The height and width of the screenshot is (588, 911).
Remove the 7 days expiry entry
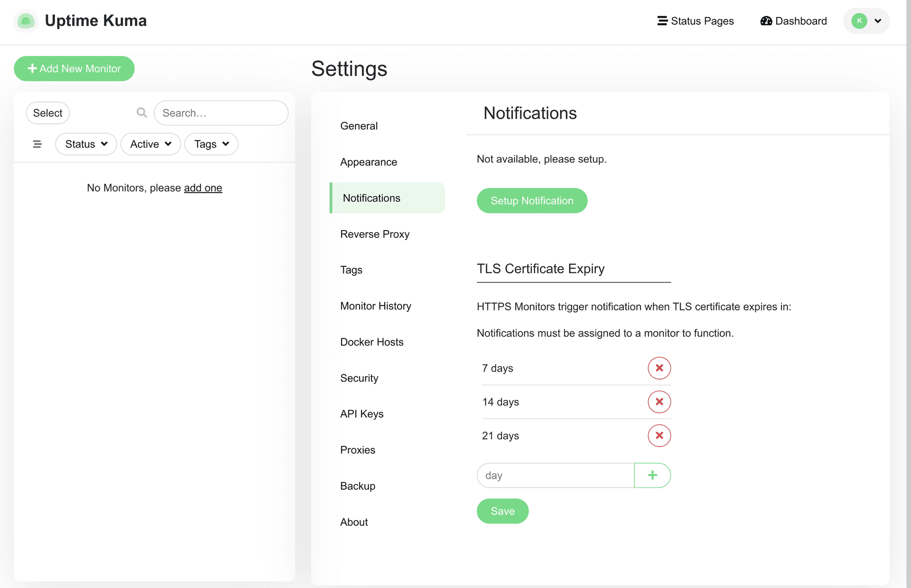pos(659,368)
